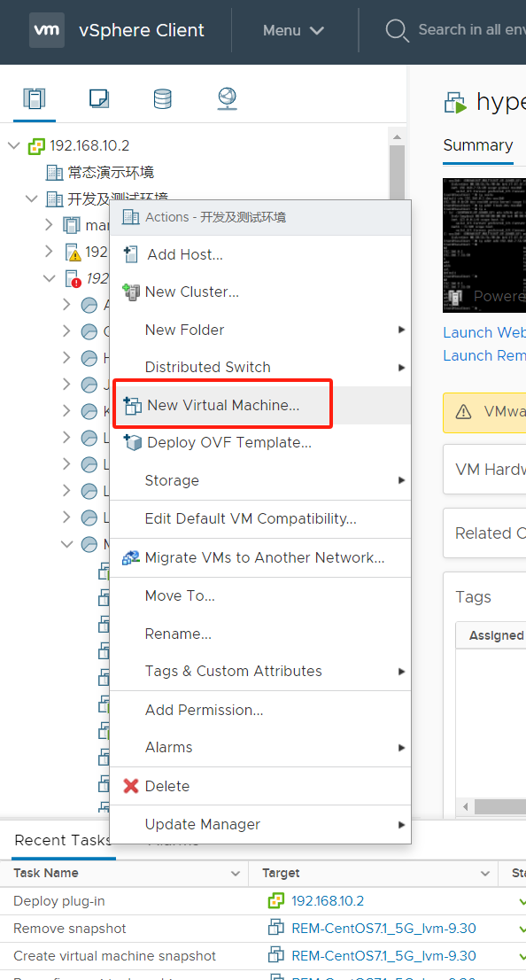This screenshot has height=980, width=526.
Task: Switch to the Summary tab
Action: click(x=478, y=145)
